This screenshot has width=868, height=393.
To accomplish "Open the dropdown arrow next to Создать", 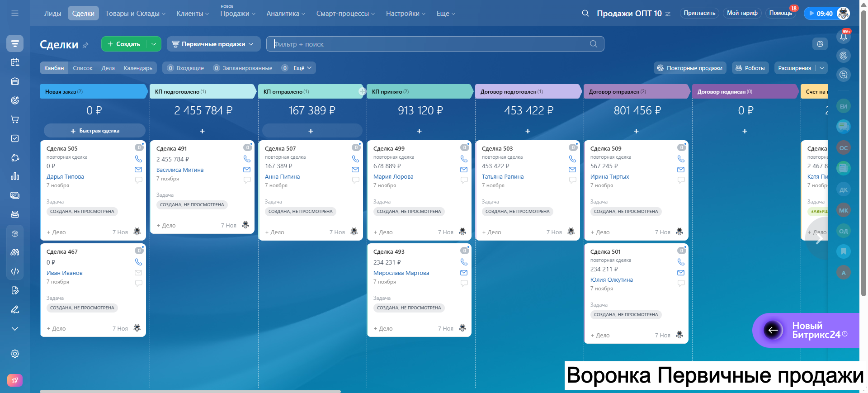I will pos(154,44).
